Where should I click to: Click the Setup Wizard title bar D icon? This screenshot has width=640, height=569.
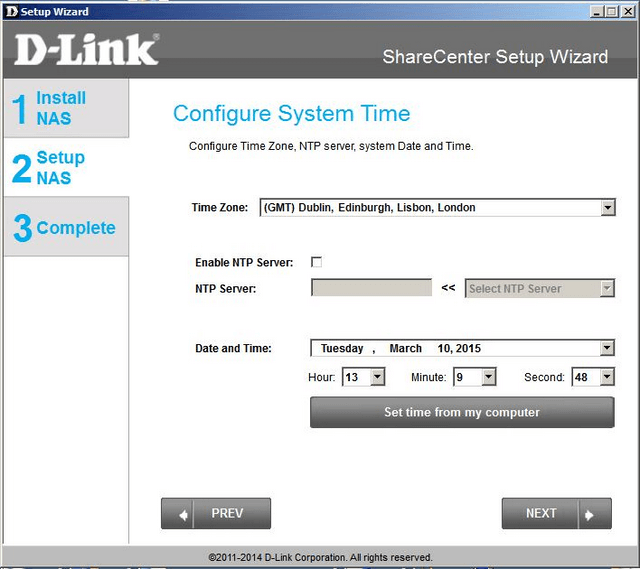[12, 11]
